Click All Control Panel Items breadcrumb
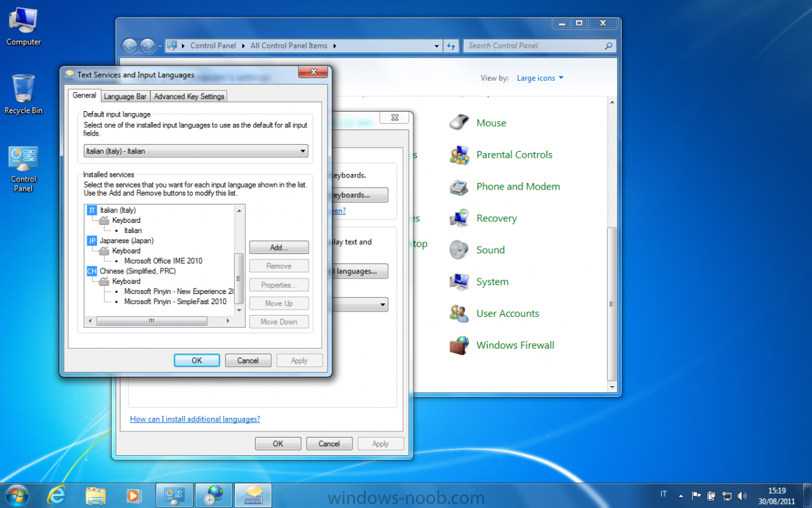This screenshot has height=508, width=812. (289, 46)
